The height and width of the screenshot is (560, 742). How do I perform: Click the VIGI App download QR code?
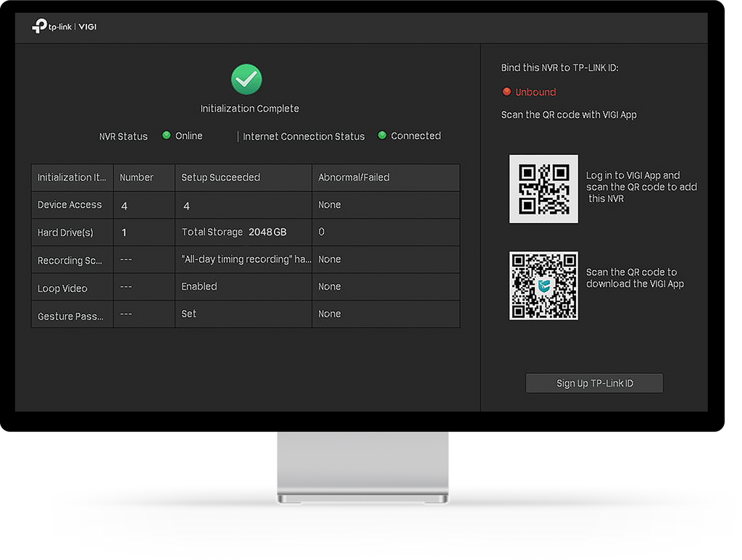tap(543, 285)
